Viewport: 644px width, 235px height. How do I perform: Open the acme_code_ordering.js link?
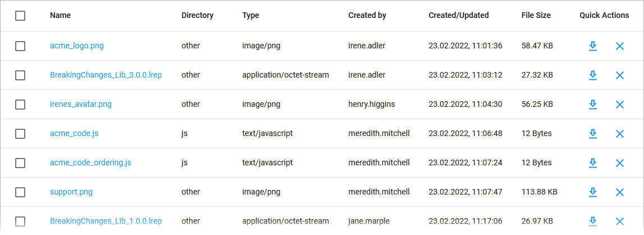click(x=90, y=163)
